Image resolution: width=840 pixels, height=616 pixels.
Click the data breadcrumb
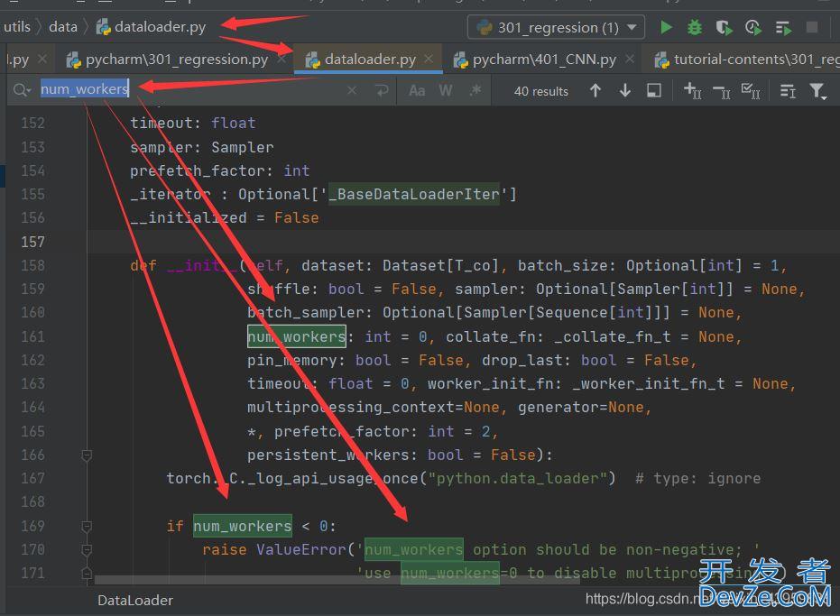[x=63, y=27]
